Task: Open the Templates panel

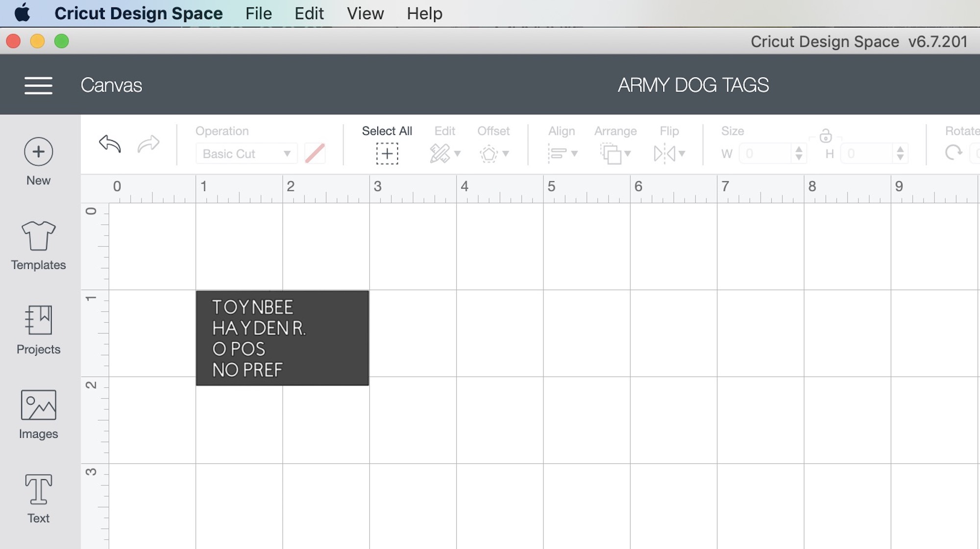Action: click(x=38, y=246)
